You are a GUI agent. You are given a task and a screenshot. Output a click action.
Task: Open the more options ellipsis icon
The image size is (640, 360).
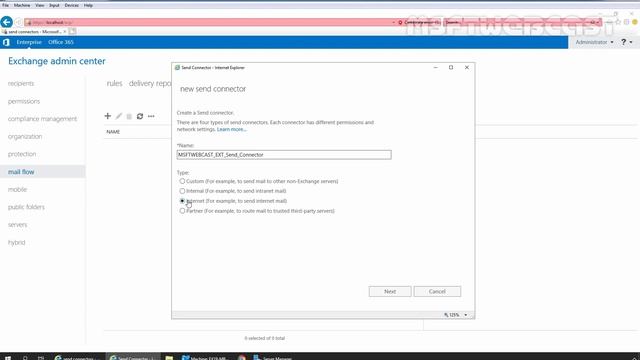coord(151,116)
